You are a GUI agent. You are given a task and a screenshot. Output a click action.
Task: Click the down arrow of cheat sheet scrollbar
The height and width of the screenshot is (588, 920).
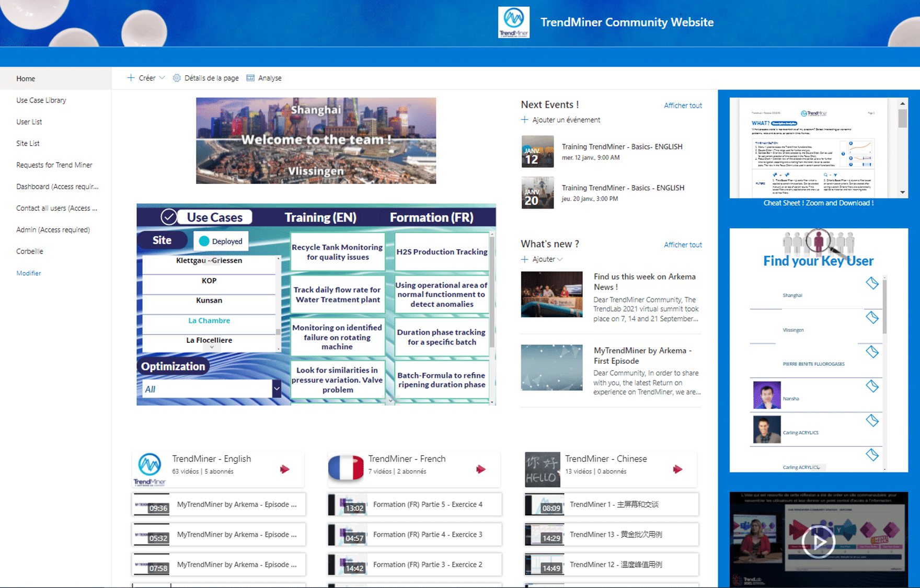[902, 192]
